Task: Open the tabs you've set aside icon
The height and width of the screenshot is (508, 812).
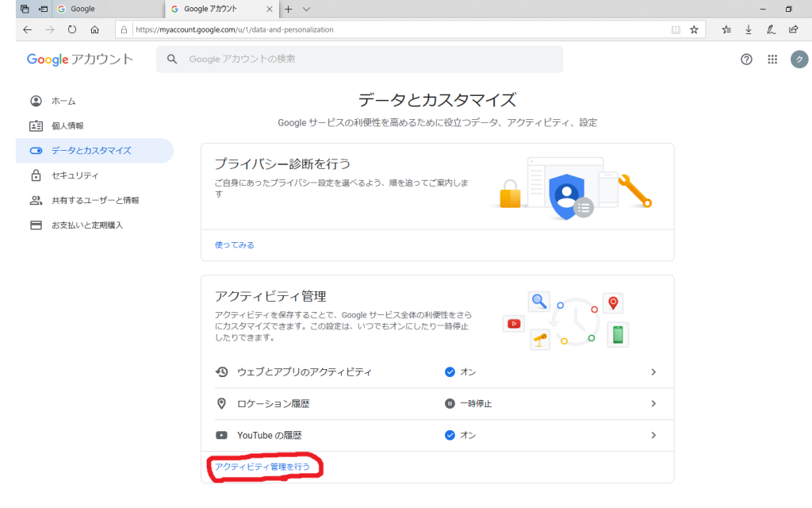Action: 25,9
